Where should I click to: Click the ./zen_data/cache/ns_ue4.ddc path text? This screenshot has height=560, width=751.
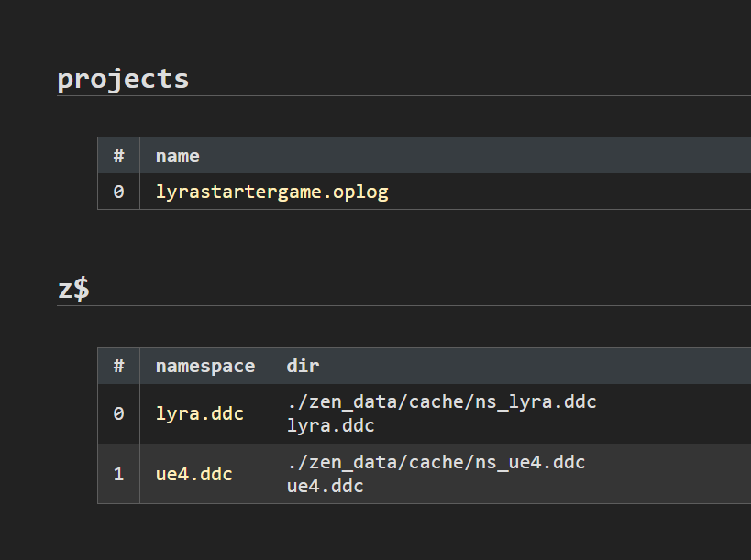click(x=436, y=462)
